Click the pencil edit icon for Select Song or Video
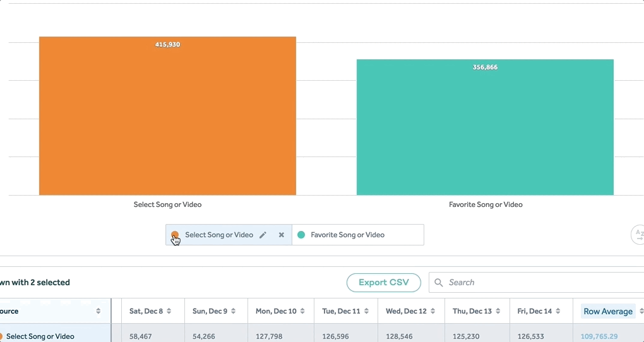This screenshot has height=342, width=644. (x=263, y=235)
